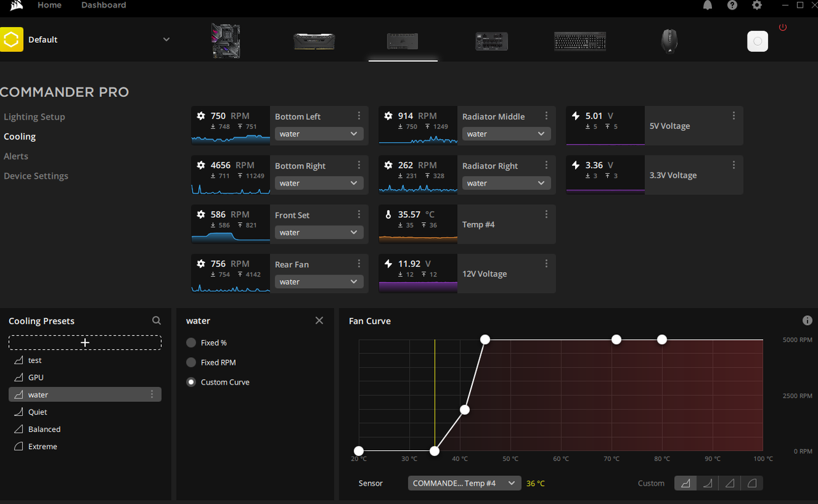Switch to the Lighting Setup section

(x=35, y=116)
